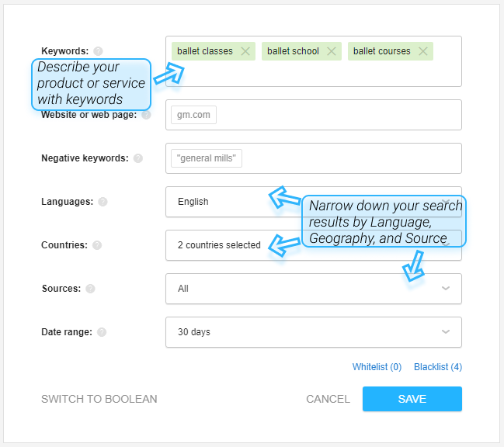Click the Keywords help question mark icon
504x447 pixels.
pyautogui.click(x=98, y=51)
